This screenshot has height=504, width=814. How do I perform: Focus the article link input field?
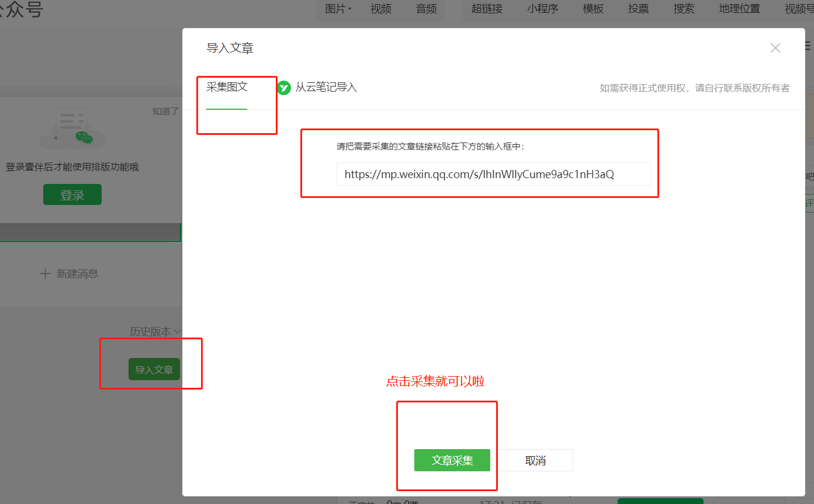[x=493, y=174]
